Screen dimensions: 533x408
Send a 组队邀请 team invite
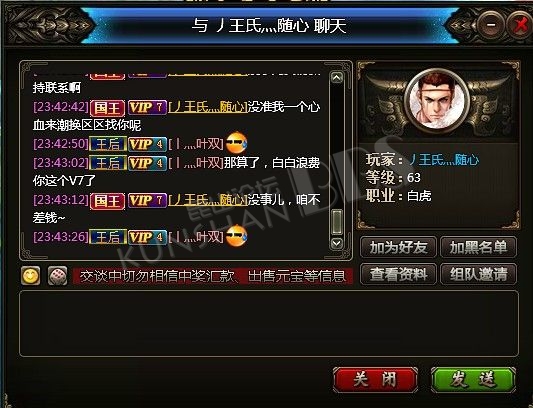[x=479, y=274]
